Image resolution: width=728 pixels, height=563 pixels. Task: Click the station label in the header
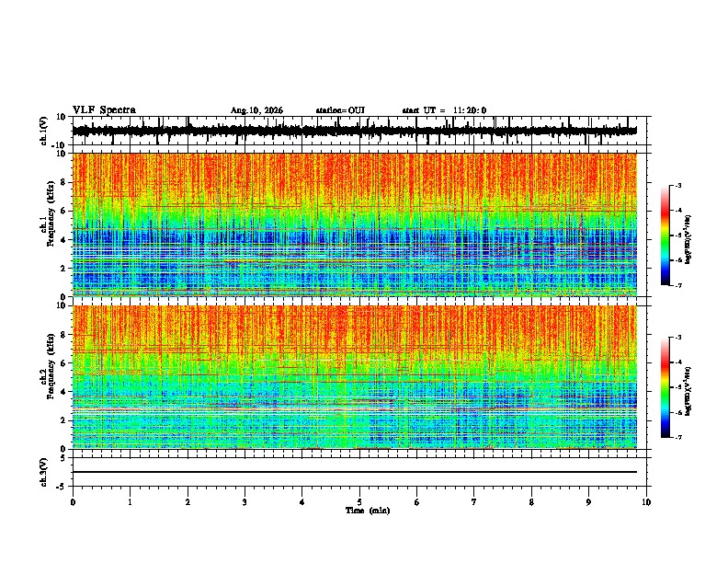tap(340, 110)
